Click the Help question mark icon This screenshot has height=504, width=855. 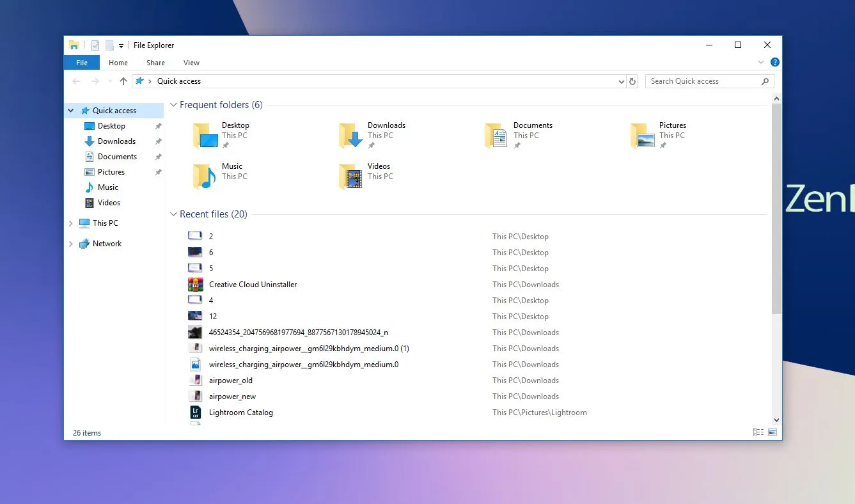point(774,63)
